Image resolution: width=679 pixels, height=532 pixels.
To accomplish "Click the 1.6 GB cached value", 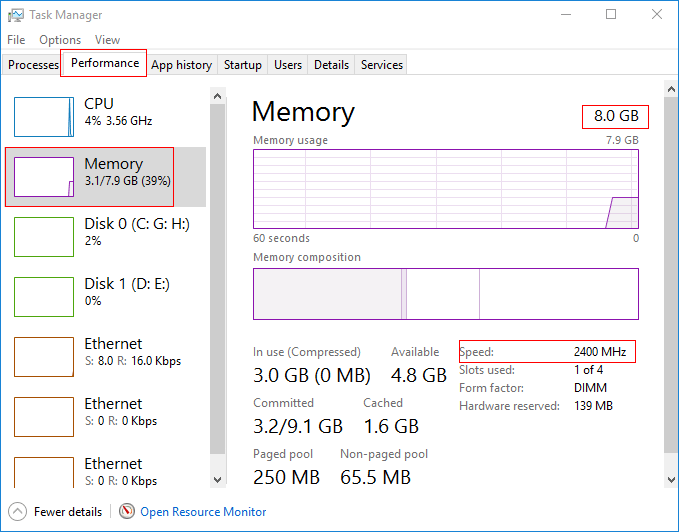I will (x=391, y=426).
